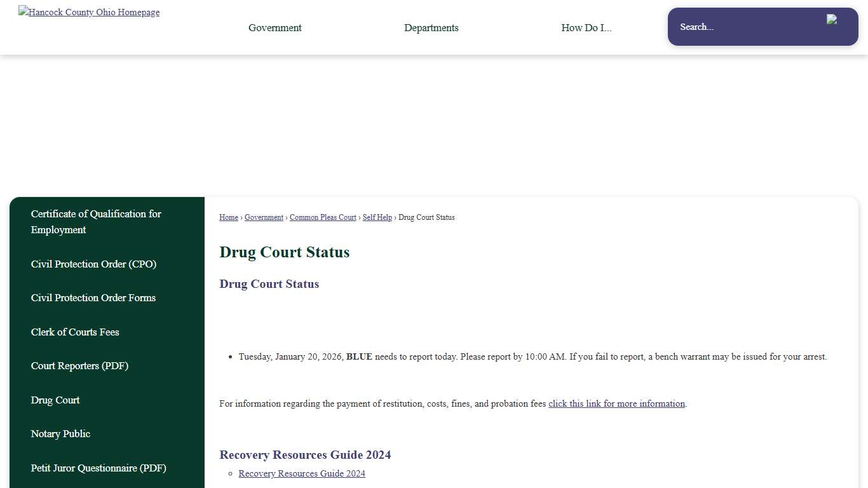View the Clerk of Courts Fees page
868x488 pixels.
[75, 332]
